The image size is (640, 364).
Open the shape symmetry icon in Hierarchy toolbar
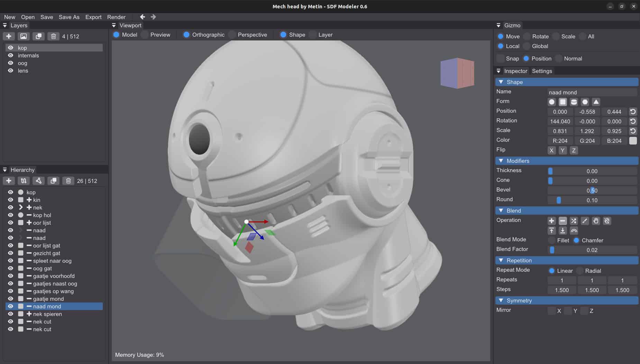[38, 180]
